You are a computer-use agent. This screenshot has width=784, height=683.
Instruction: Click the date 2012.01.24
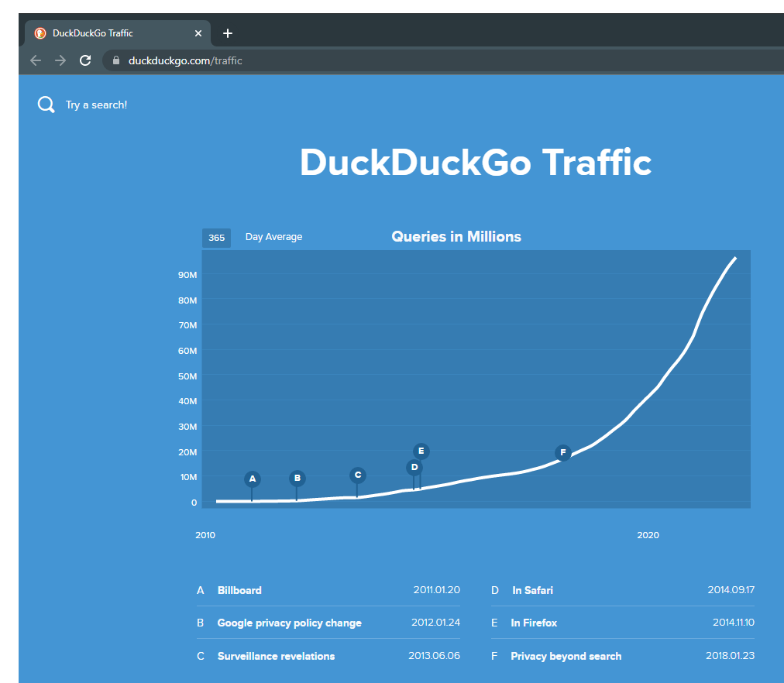(435, 622)
